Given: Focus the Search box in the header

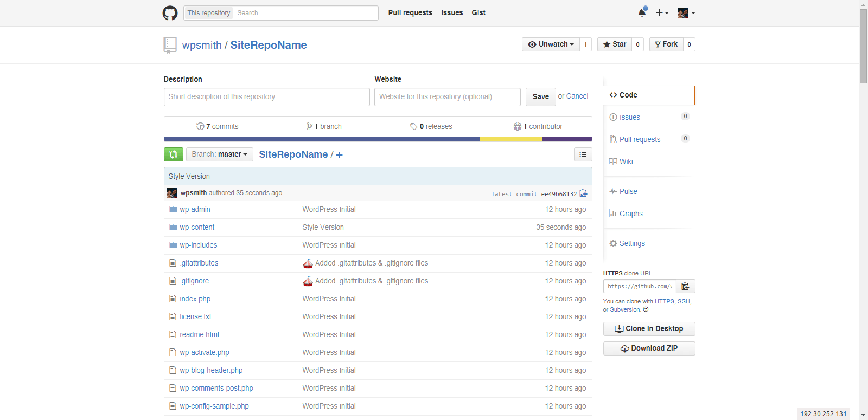Looking at the screenshot, I should [x=306, y=13].
